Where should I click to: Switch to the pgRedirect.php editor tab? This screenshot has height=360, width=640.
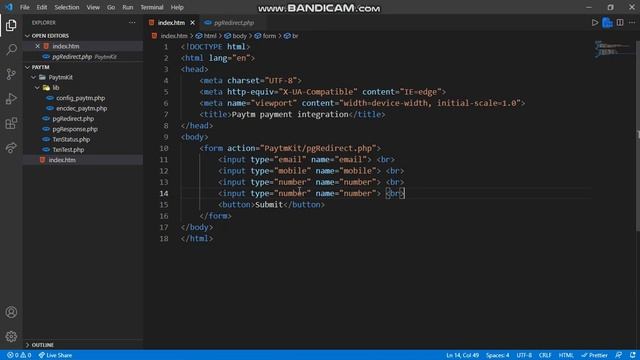click(234, 23)
